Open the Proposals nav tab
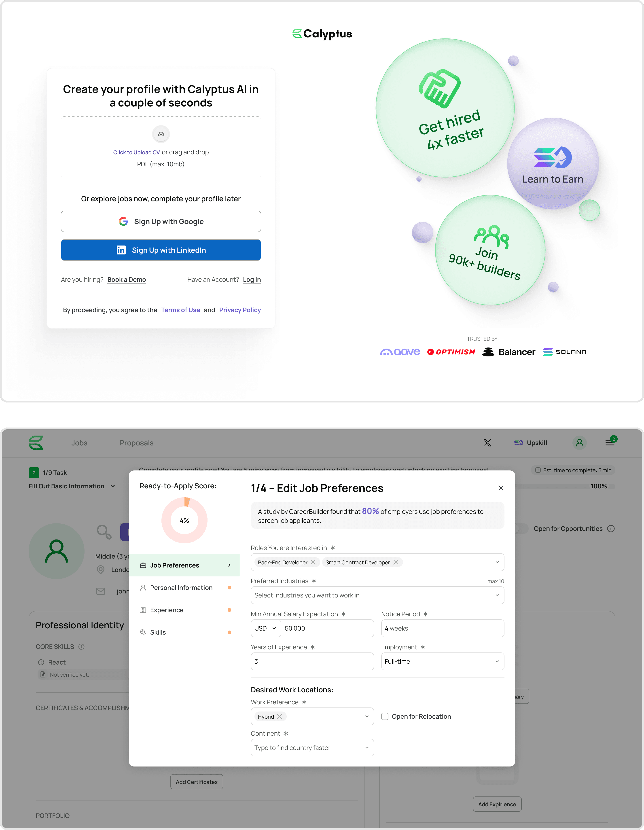Screen dimensions: 644x830 pos(136,443)
